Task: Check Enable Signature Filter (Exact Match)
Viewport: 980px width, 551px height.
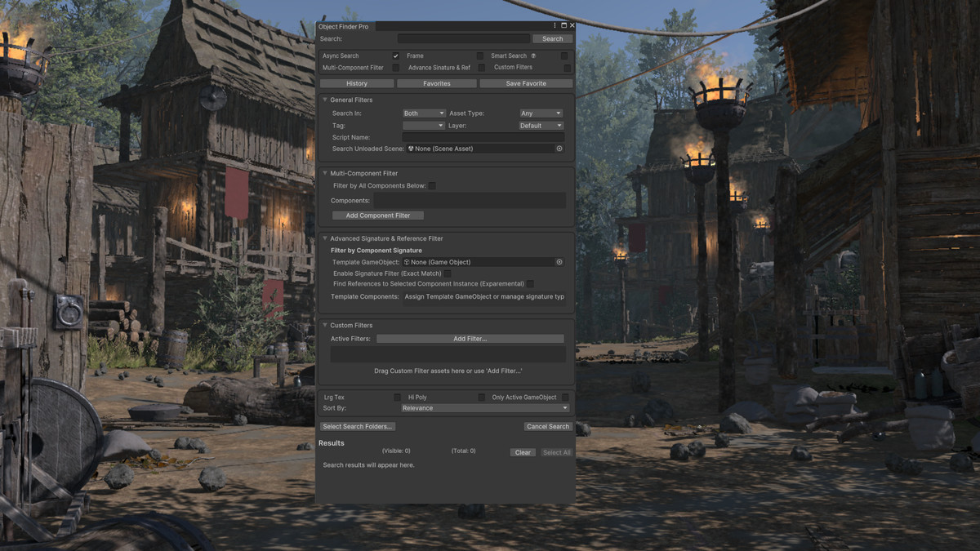Action: pyautogui.click(x=448, y=273)
